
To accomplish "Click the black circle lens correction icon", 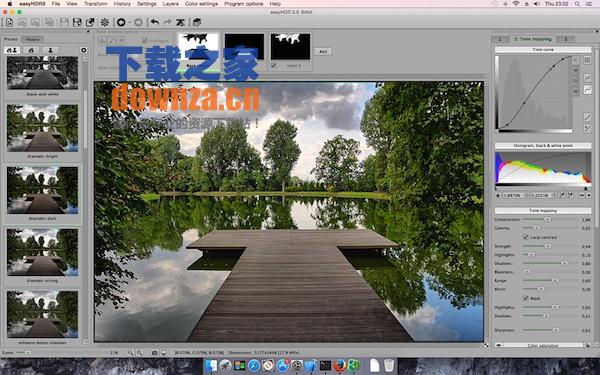I will [x=121, y=22].
